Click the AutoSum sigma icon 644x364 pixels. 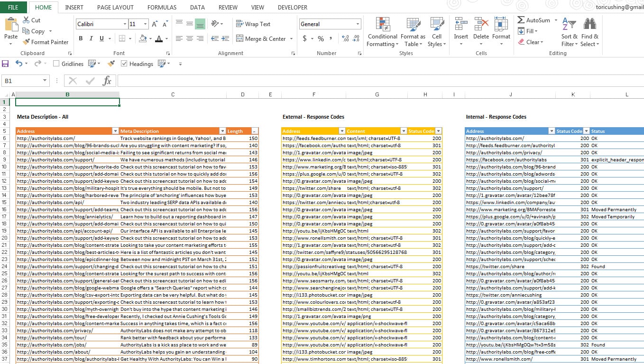(521, 20)
